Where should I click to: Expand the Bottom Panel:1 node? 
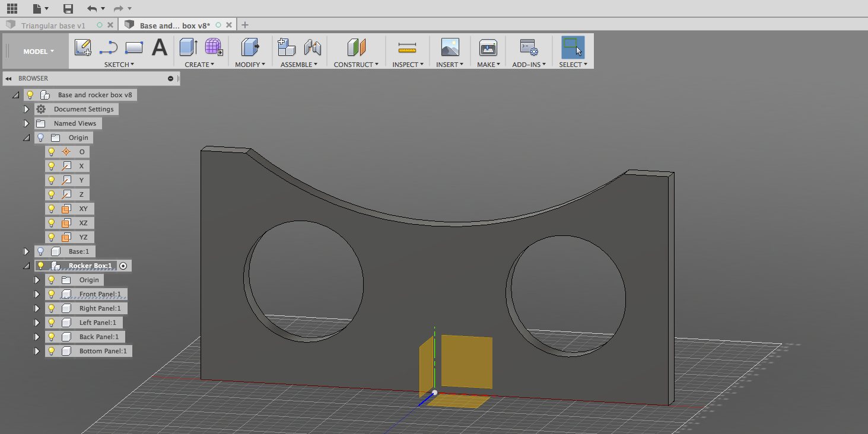tap(37, 351)
